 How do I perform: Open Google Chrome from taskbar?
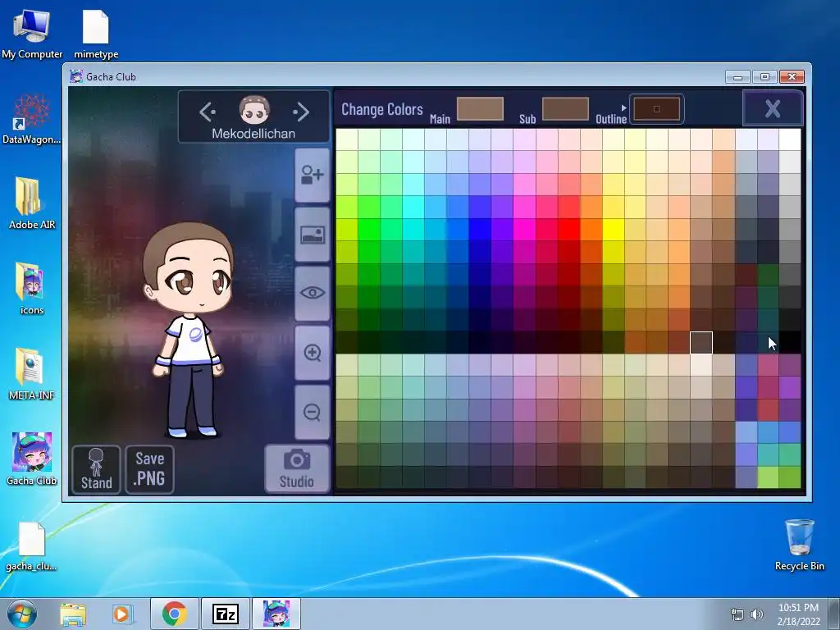pyautogui.click(x=175, y=614)
